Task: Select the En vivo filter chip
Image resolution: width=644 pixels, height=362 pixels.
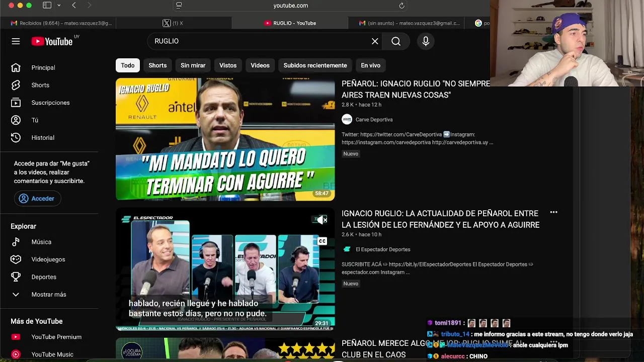Action: [x=371, y=65]
